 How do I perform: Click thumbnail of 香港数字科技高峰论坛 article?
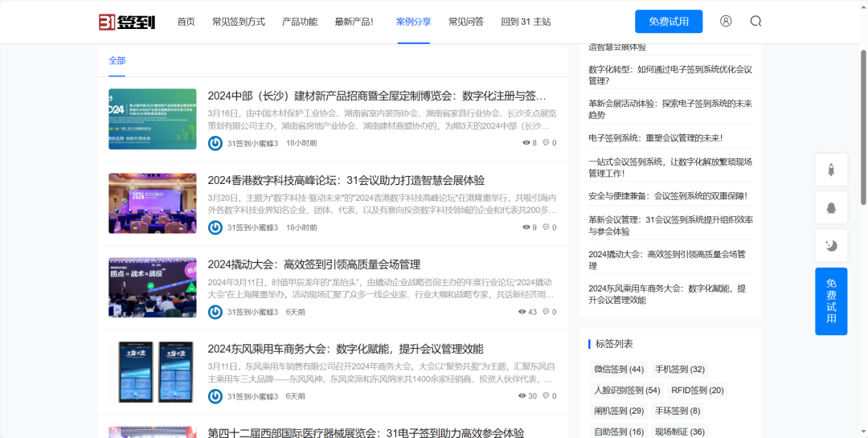click(152, 203)
